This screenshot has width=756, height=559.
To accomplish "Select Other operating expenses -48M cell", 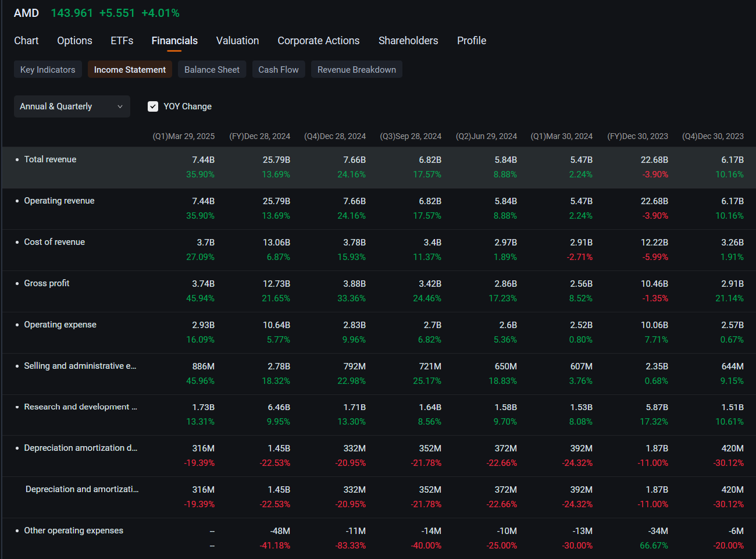I will click(x=280, y=531).
